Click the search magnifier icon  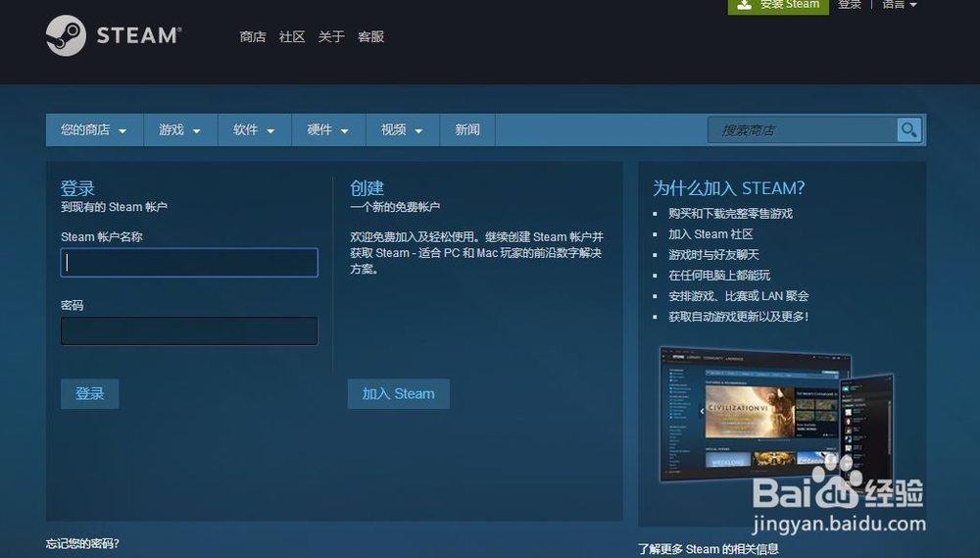click(909, 130)
